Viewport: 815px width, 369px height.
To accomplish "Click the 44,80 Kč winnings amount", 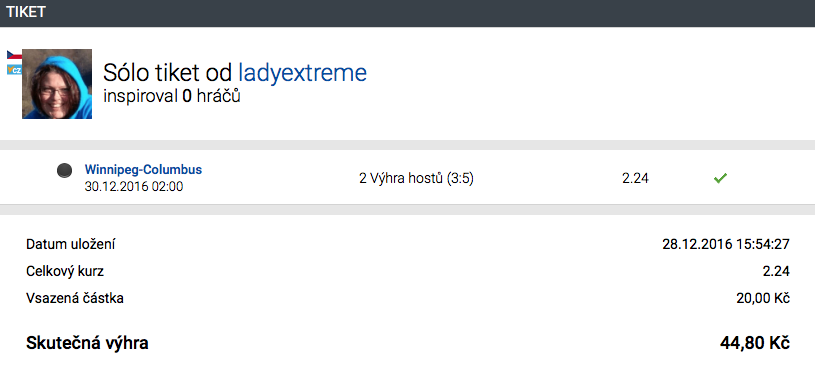I will [x=755, y=343].
